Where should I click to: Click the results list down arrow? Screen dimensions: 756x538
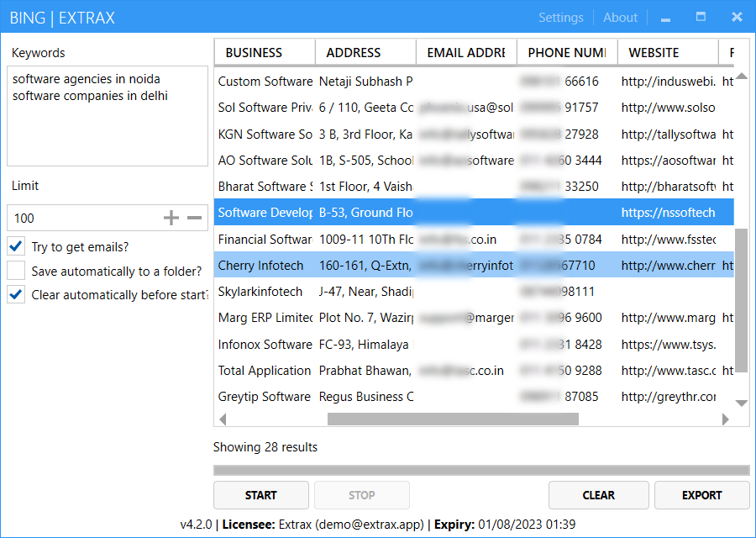[x=742, y=403]
